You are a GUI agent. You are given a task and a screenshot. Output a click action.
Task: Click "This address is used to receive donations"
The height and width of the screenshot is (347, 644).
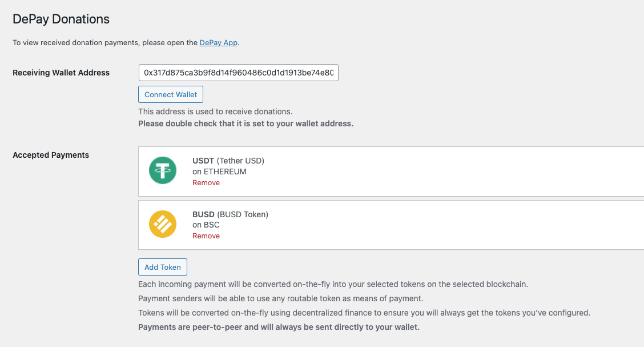point(215,111)
